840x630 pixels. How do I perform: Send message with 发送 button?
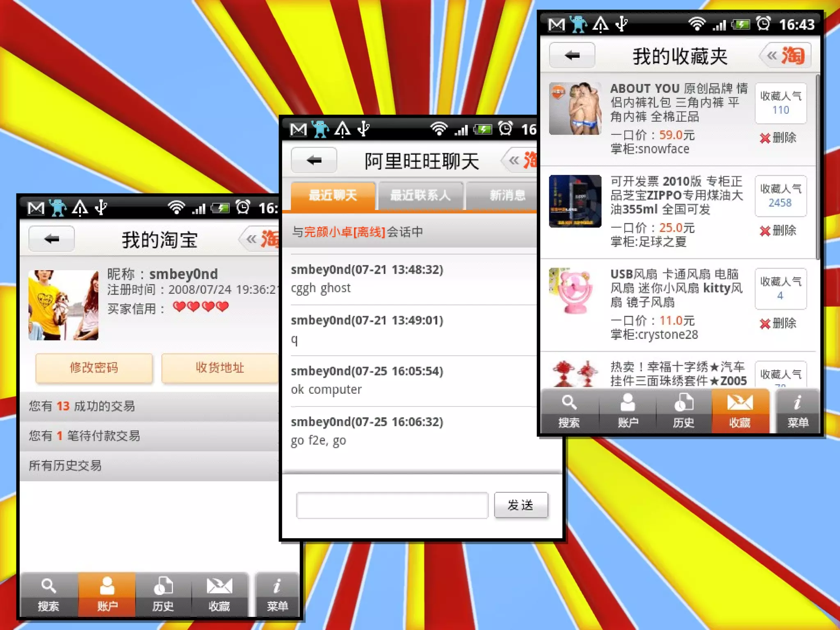click(521, 505)
